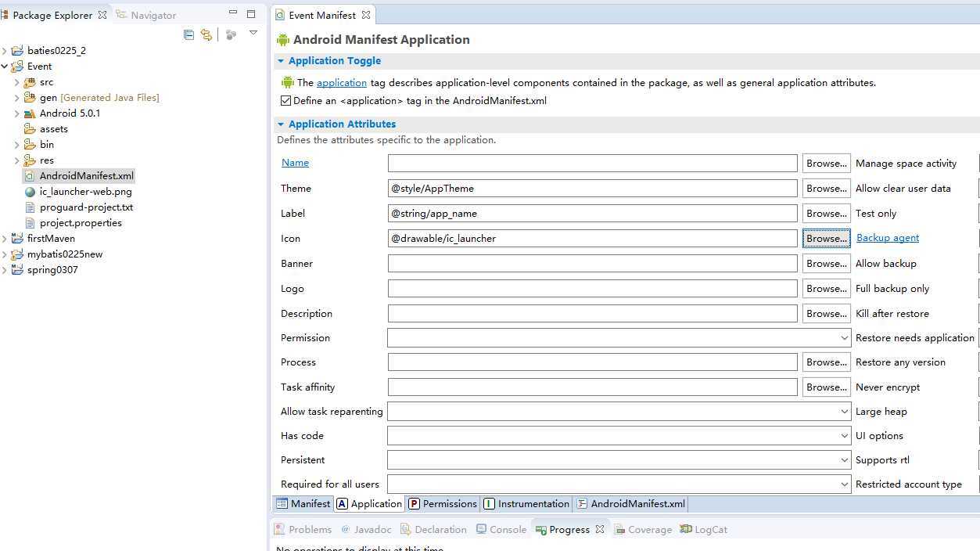980x551 pixels.
Task: Open the LogCat view tab
Action: (x=704, y=530)
